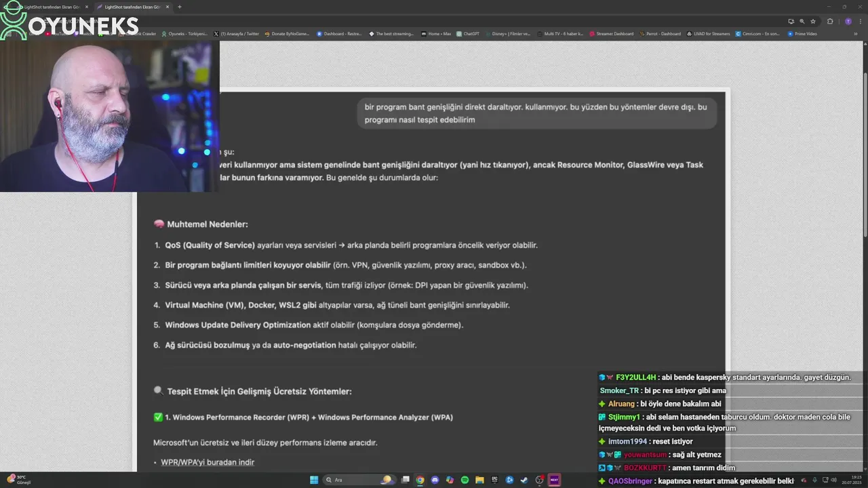The image size is (868, 488).
Task: Open the clock and date in system tray
Action: click(852, 480)
